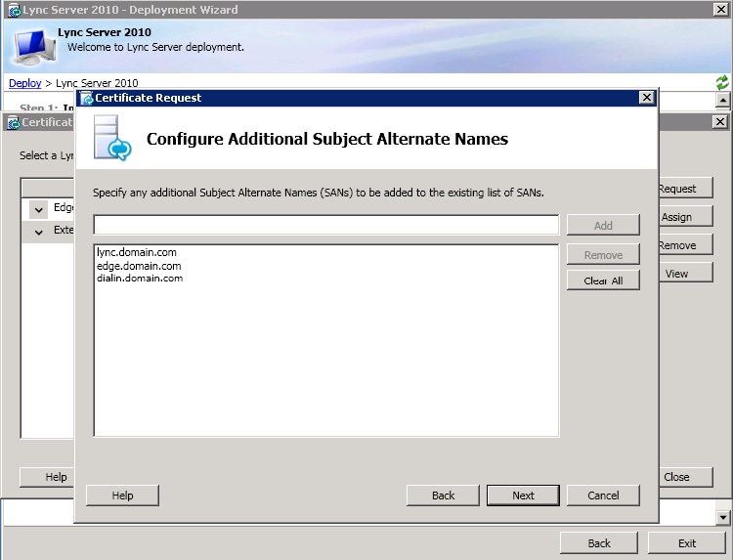Cancel the Certificate Request dialog
This screenshot has width=733, height=560.
[603, 495]
